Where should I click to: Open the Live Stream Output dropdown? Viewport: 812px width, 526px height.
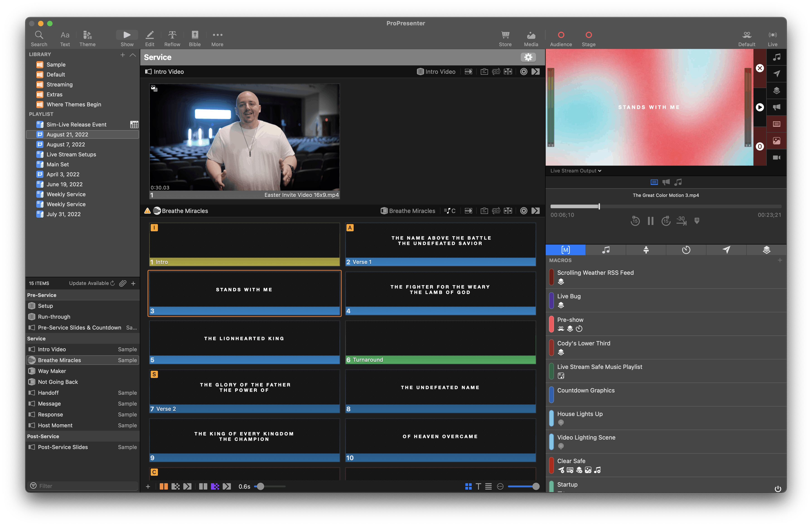tap(575, 170)
